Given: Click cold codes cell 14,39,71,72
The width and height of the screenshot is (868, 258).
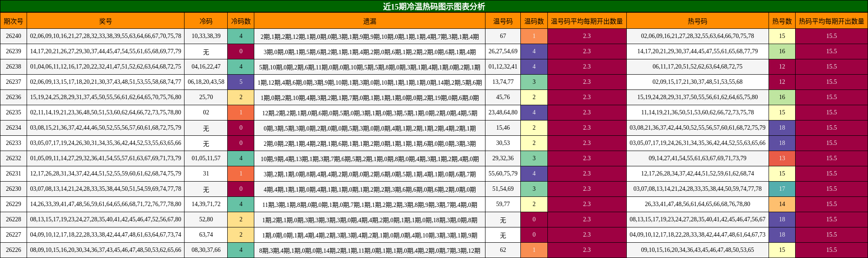Looking at the screenshot, I should click(x=206, y=204).
